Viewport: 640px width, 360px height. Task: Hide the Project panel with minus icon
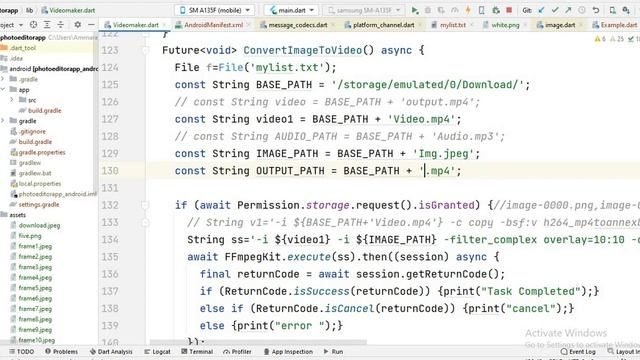(91, 25)
